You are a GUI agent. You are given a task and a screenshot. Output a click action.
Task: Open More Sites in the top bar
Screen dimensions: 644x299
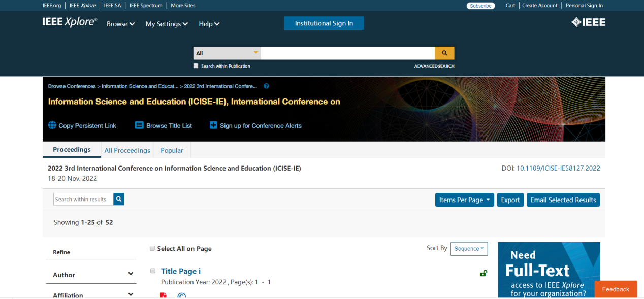(183, 6)
